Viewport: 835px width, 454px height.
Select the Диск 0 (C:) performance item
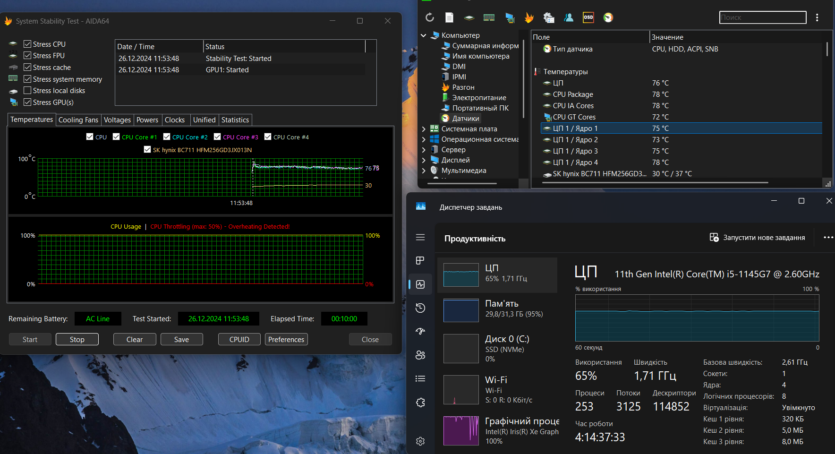[x=497, y=349]
